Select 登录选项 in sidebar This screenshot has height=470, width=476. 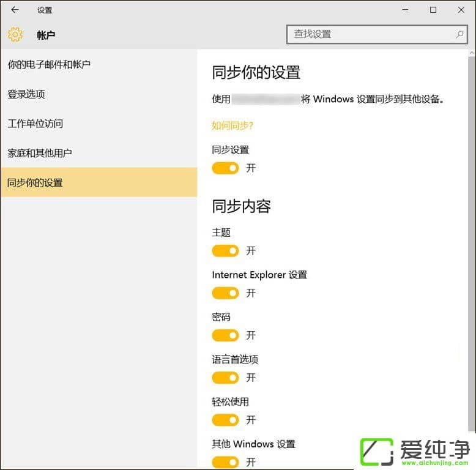(x=26, y=94)
